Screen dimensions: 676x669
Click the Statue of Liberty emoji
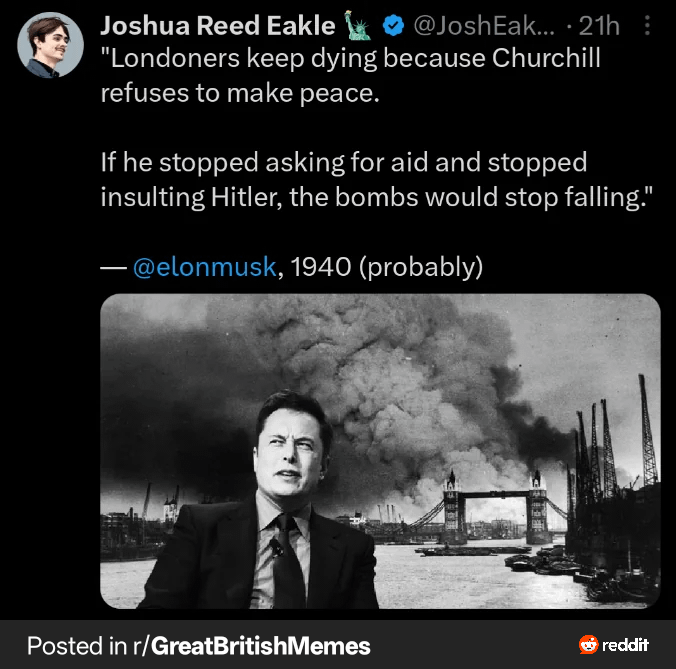click(x=355, y=27)
